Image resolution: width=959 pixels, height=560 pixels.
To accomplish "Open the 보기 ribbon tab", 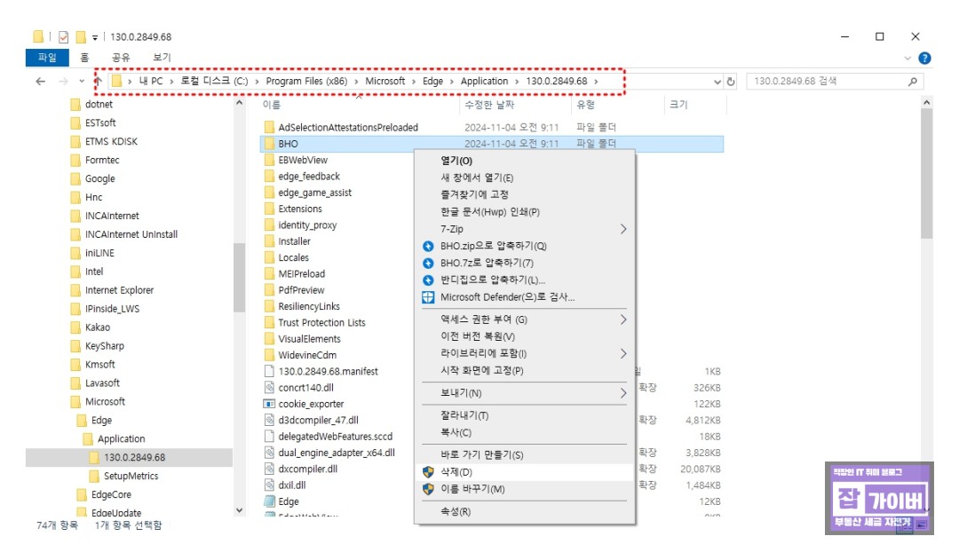I will (162, 58).
